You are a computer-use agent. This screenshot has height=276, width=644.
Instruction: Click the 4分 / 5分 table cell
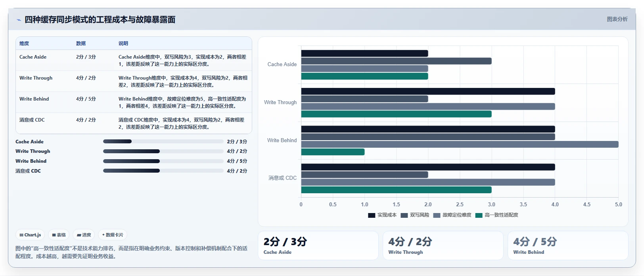coord(86,99)
